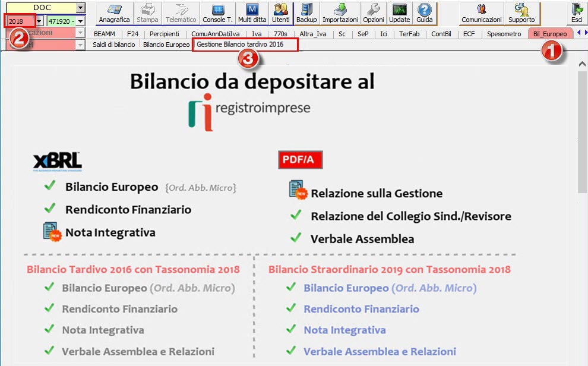
Task: Switch to the Bilancio Europeo subtab
Action: [x=166, y=45]
